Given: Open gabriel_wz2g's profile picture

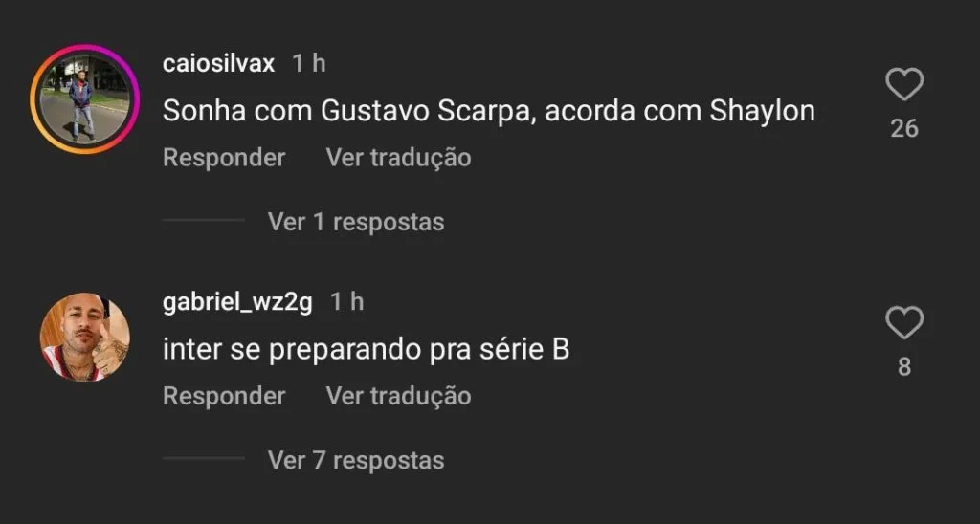Looking at the screenshot, I should [85, 338].
